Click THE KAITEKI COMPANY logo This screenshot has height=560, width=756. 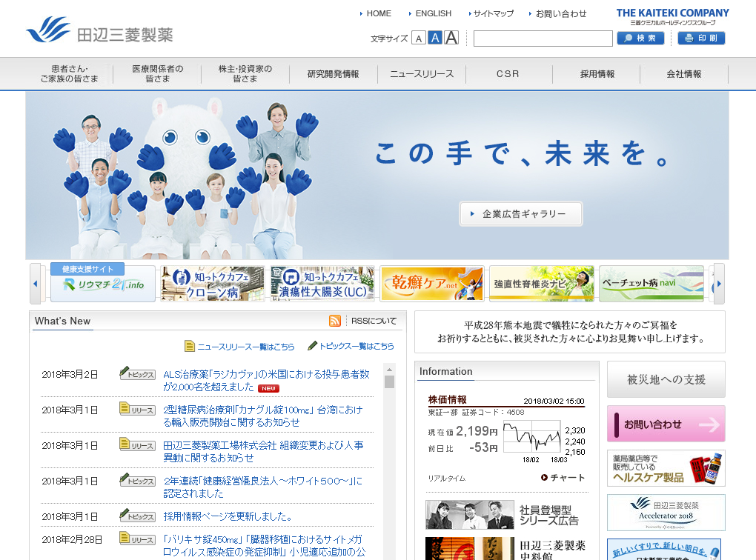point(672,16)
